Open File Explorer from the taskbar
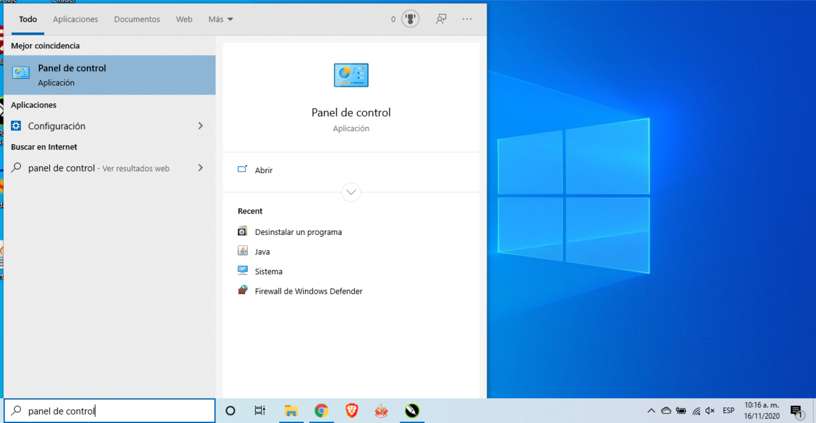The image size is (816, 423). 291,411
